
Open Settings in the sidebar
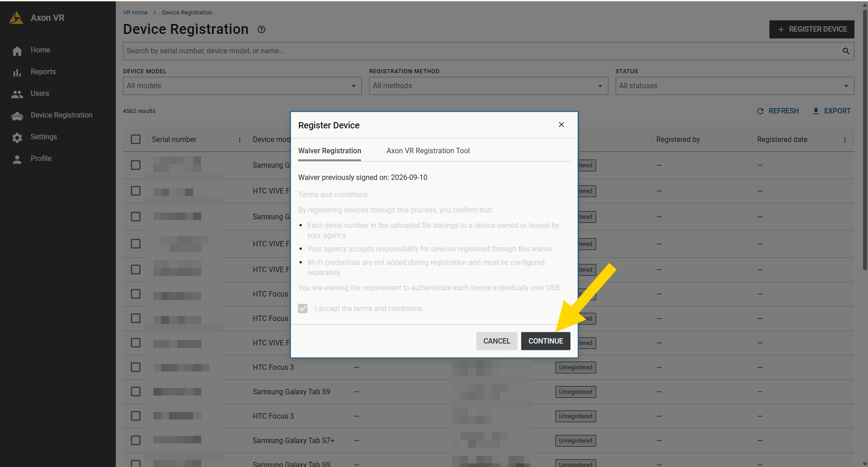[x=44, y=137]
